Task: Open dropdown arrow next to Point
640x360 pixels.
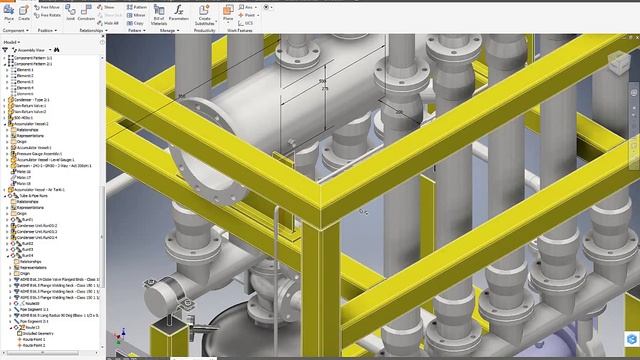Action: coord(258,15)
